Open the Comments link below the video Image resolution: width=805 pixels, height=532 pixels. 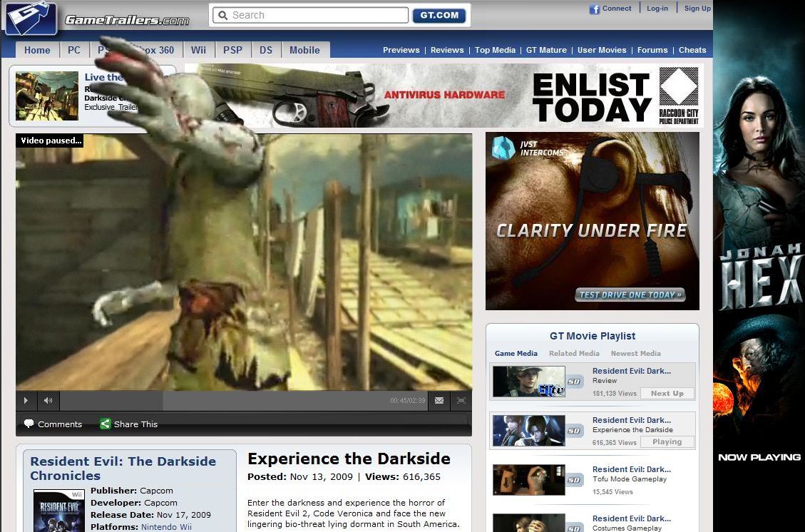point(60,424)
